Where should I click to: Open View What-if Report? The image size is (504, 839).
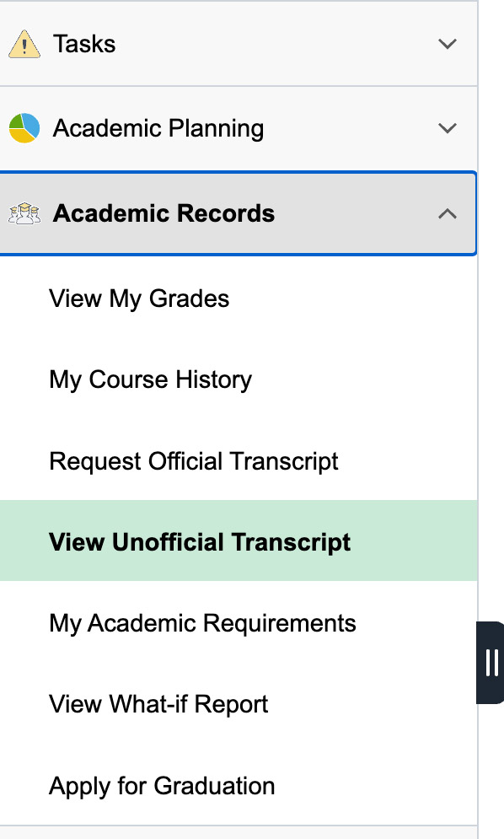158,704
